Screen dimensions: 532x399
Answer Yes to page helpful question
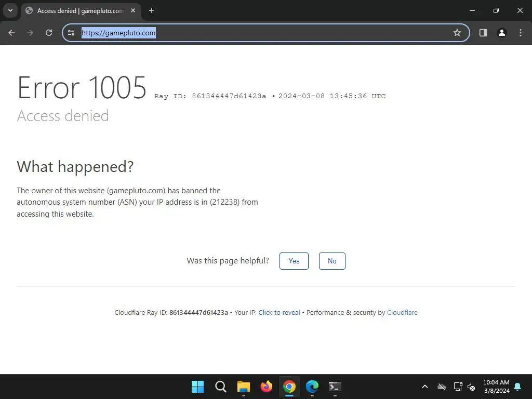[x=294, y=261]
